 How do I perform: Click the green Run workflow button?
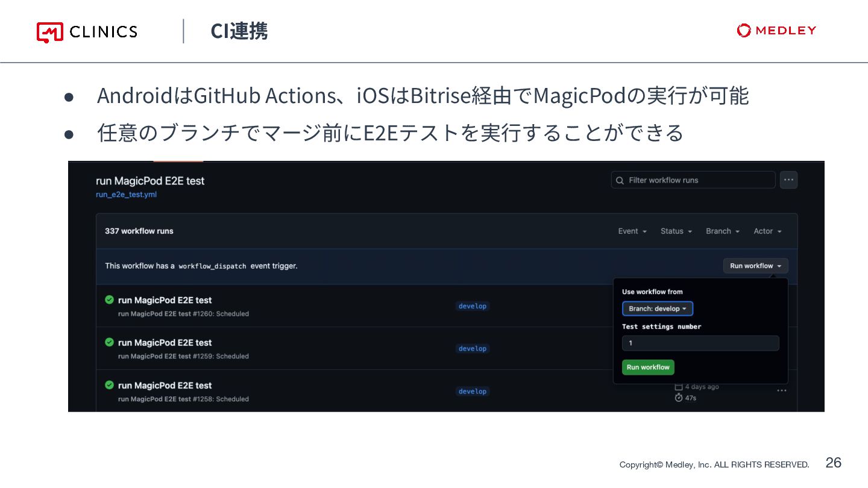coord(648,367)
